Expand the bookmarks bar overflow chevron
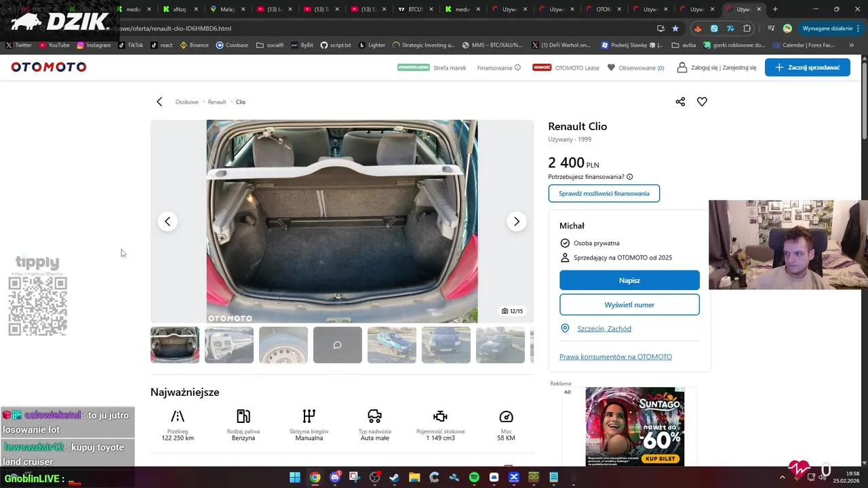The width and height of the screenshot is (868, 488). point(852,45)
